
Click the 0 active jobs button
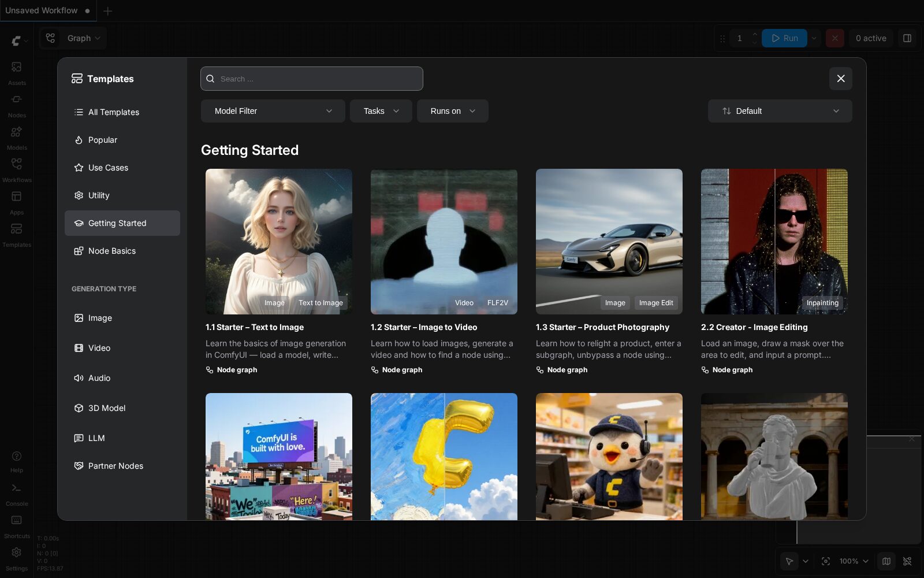point(871,38)
